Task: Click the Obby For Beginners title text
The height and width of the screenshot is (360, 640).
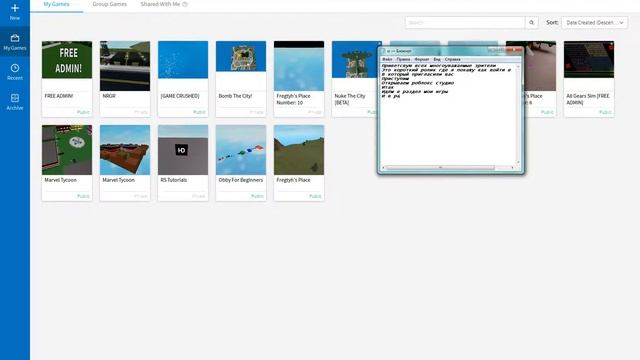Action: pos(240,180)
